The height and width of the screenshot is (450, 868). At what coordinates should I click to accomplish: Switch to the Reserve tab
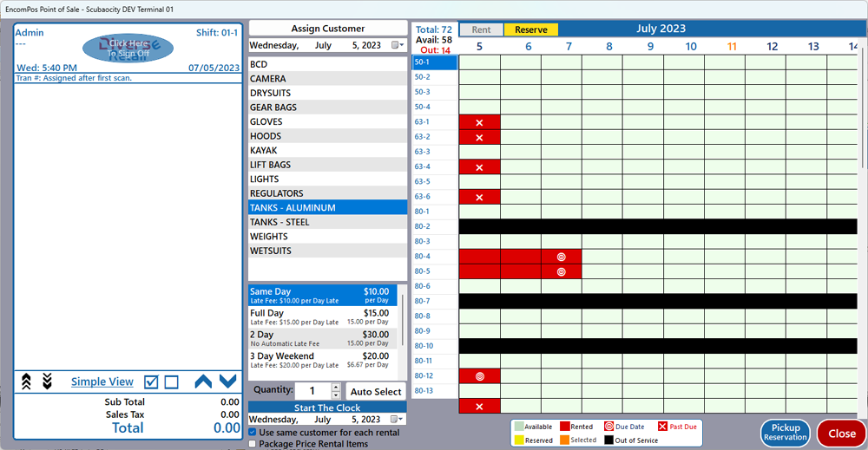point(531,29)
